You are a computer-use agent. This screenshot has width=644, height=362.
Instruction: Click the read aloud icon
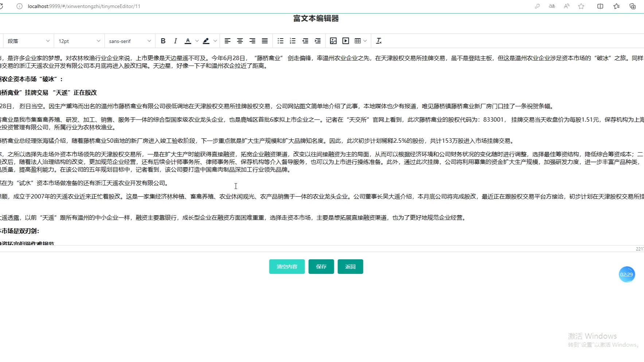coord(567,6)
